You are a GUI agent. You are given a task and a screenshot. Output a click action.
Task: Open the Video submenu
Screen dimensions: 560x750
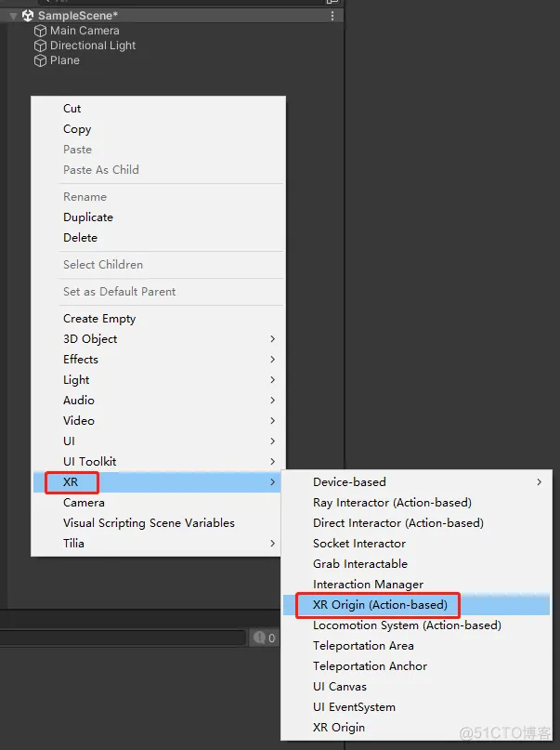tap(158, 421)
